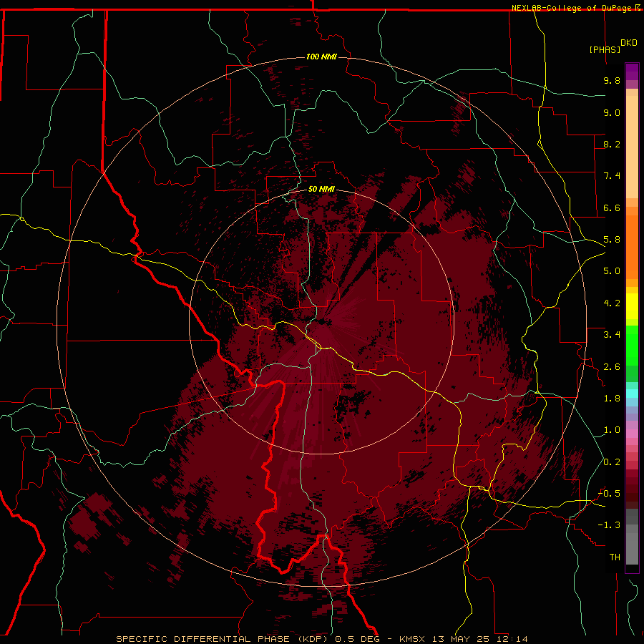The width and height of the screenshot is (644, 644).
Task: Click the NEXLAB-College of DuPage credit text
Action: 571,8
